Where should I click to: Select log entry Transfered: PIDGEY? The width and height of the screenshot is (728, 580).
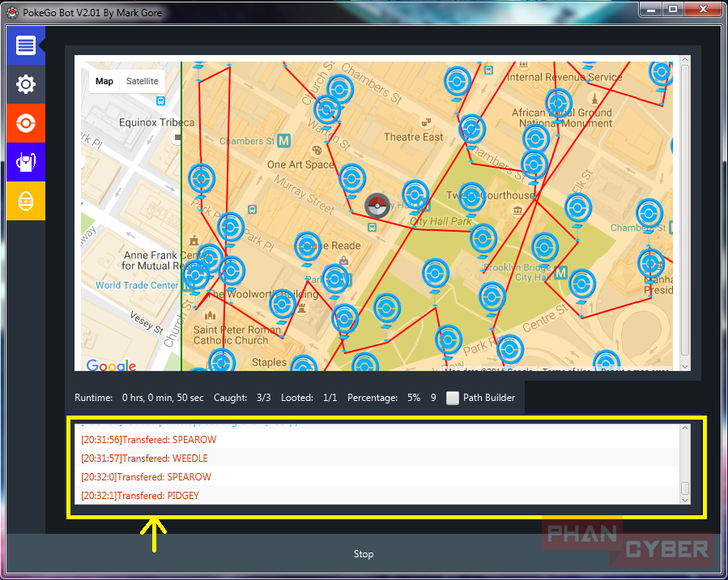pos(377,496)
